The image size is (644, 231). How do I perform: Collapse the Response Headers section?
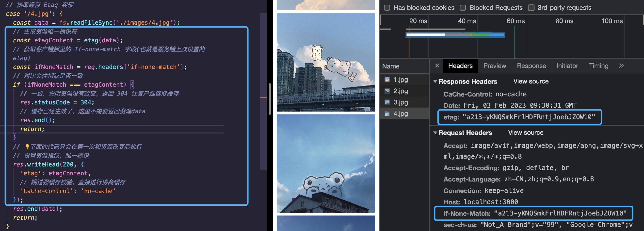pos(435,82)
